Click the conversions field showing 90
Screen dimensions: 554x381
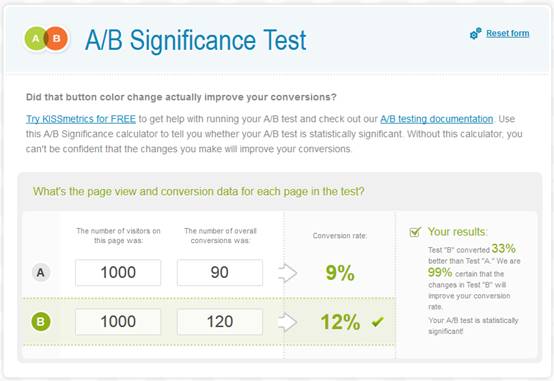[x=220, y=272]
